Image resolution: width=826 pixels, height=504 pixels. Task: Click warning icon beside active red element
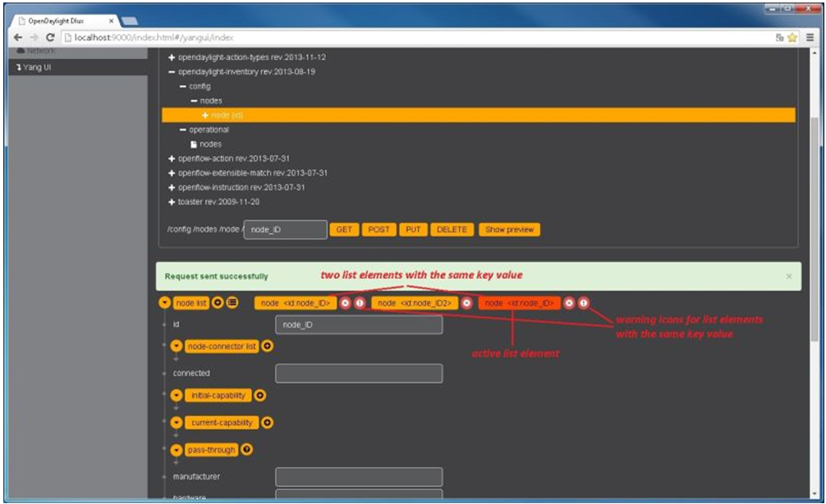tap(584, 303)
